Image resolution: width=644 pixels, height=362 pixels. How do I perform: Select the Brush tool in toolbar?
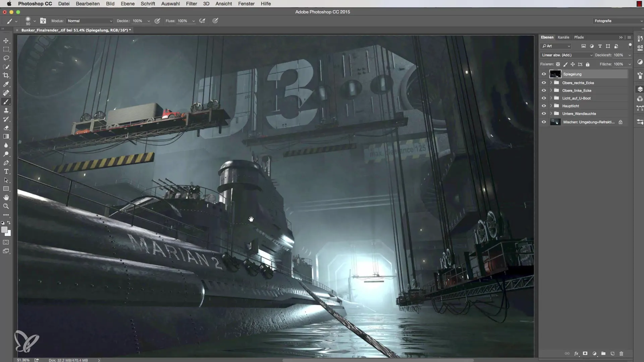coord(6,102)
